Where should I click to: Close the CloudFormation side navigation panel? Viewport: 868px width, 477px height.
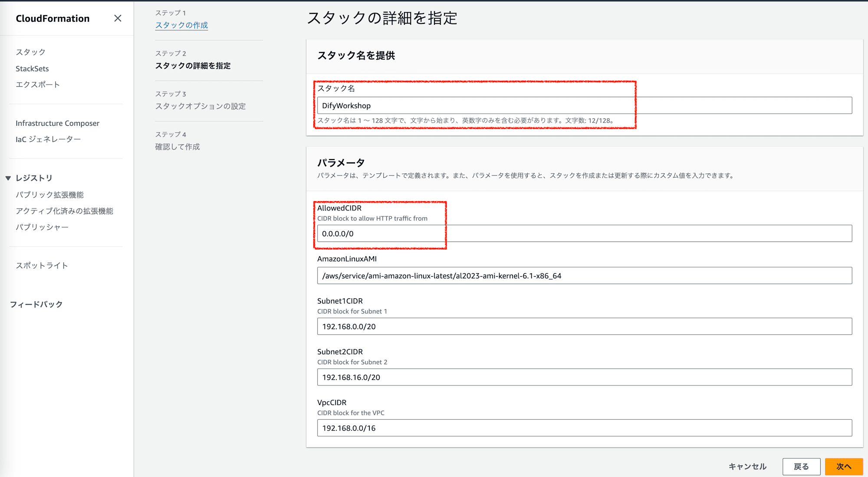pos(118,18)
